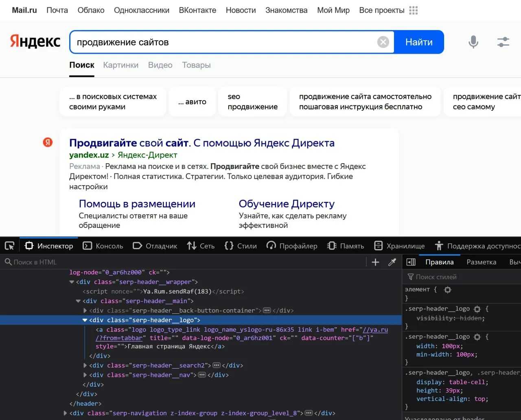Expand the ellipsis badge in serp-header__search2 row
Image resolution: width=521 pixels, height=420 pixels.
(x=217, y=365)
